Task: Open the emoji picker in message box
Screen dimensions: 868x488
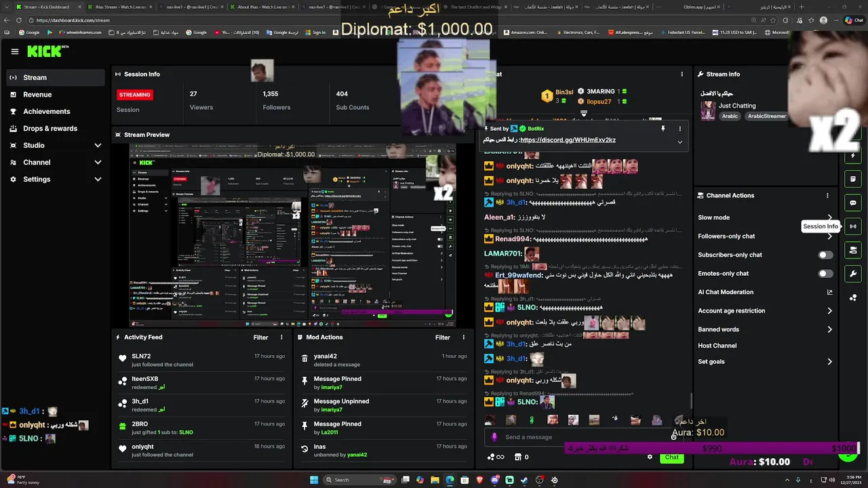Action: (673, 437)
